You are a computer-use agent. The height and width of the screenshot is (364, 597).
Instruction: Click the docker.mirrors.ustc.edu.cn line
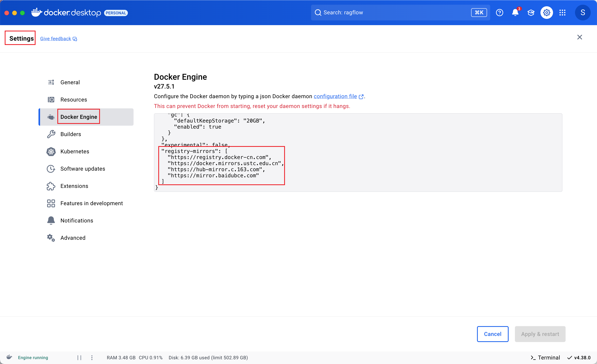pos(226,163)
